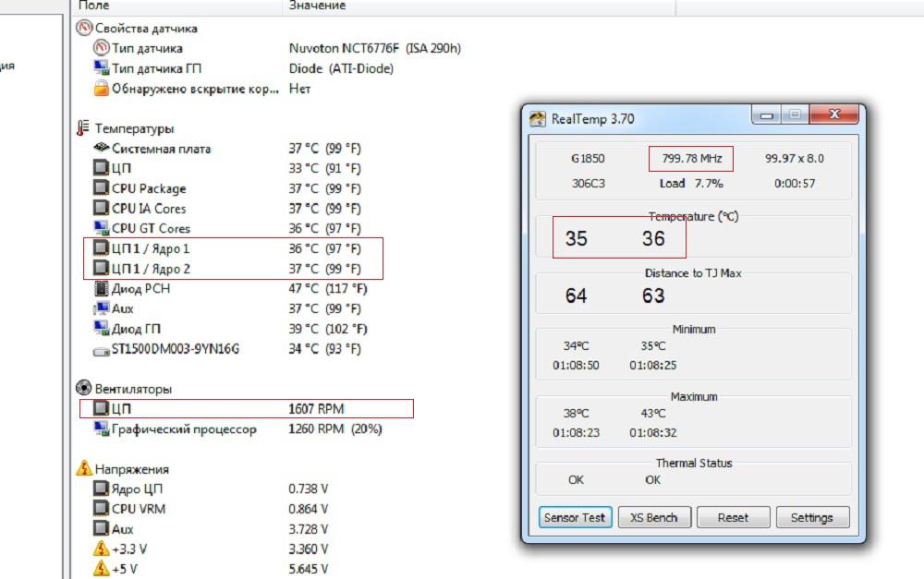Reset RealTemp min/max values
The width and height of the screenshot is (924, 579).
click(x=733, y=518)
